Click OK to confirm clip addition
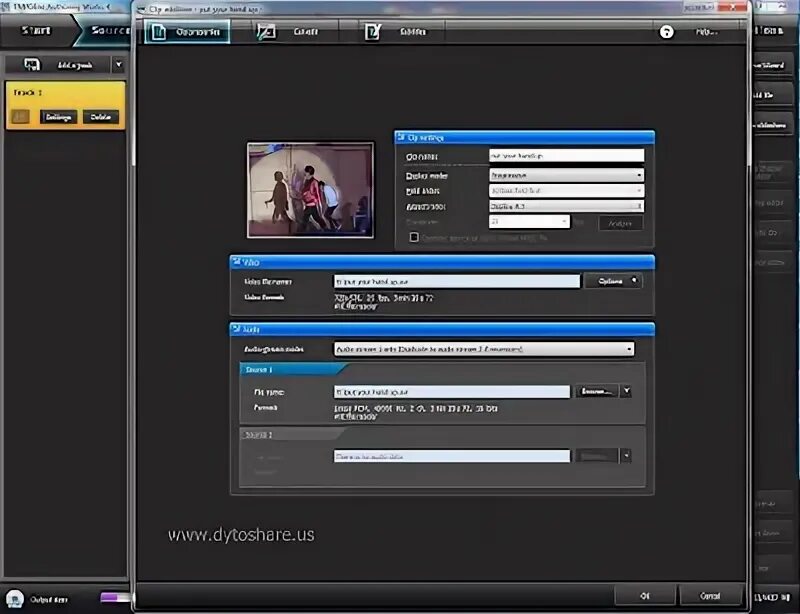 pos(645,596)
